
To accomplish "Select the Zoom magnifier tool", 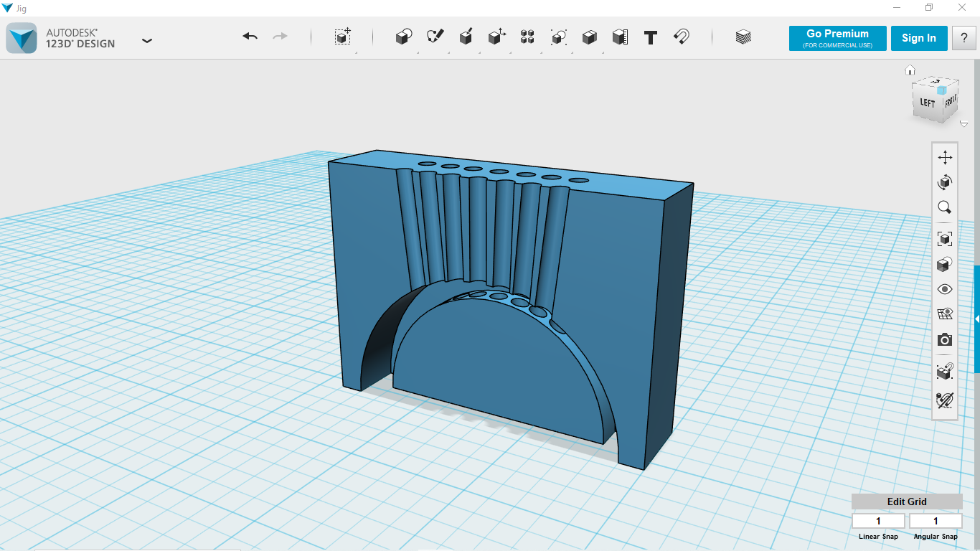I will 945,208.
